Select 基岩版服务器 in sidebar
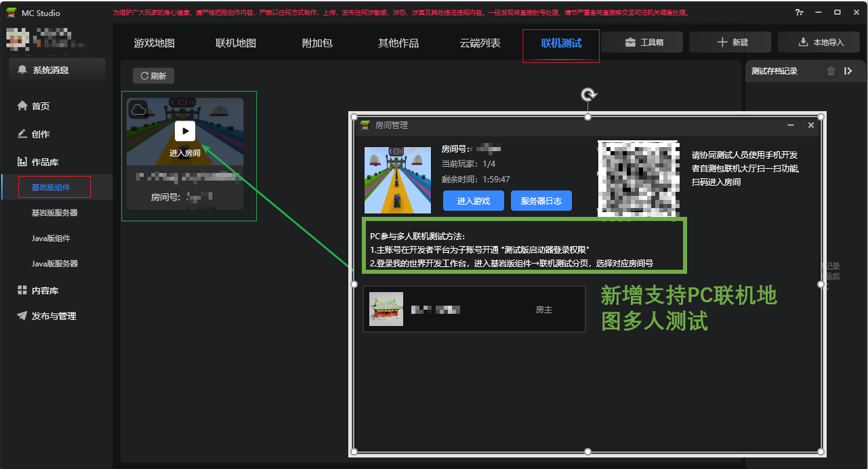Screen dimensions: 868x469 (55, 213)
